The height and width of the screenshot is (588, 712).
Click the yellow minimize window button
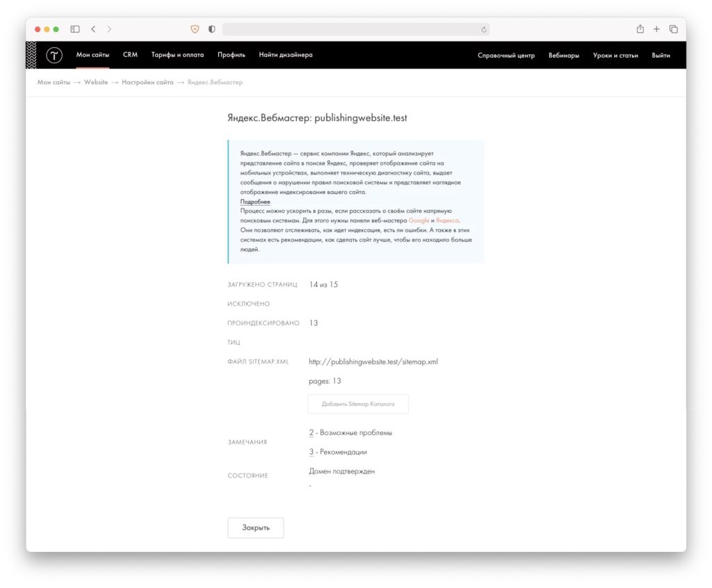[47, 29]
